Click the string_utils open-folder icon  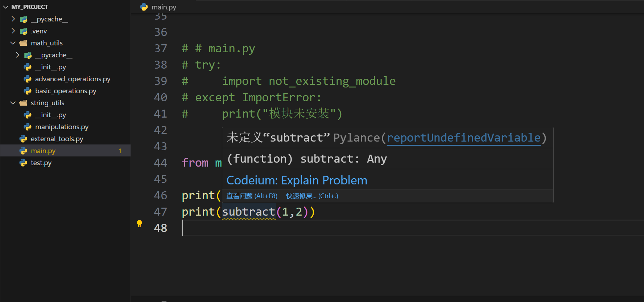tap(23, 103)
